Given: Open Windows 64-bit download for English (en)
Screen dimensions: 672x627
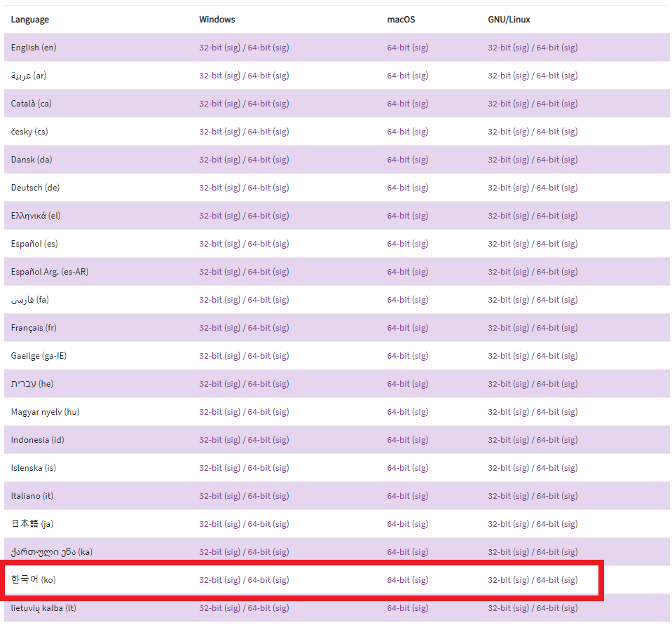Looking at the screenshot, I should coord(259,48).
